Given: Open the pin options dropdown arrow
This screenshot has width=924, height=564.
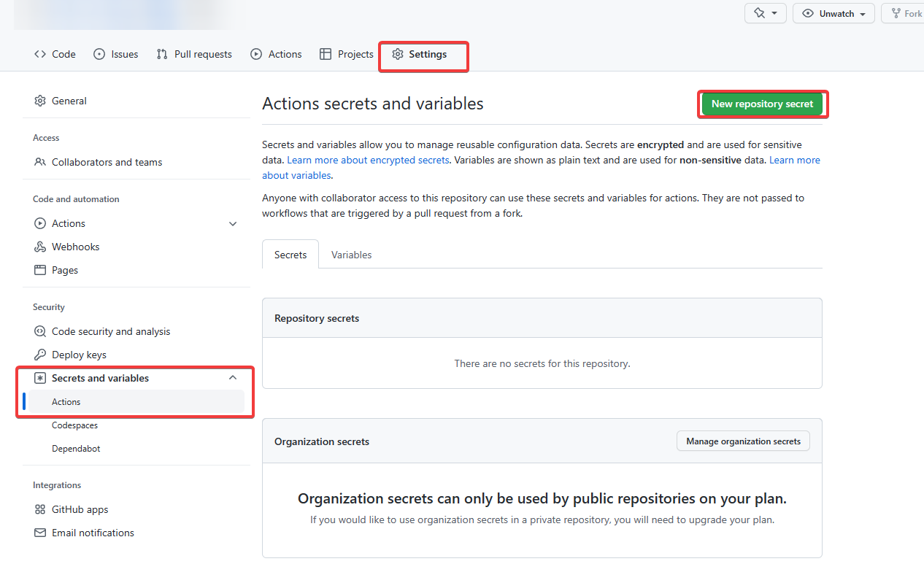Looking at the screenshot, I should point(774,12).
